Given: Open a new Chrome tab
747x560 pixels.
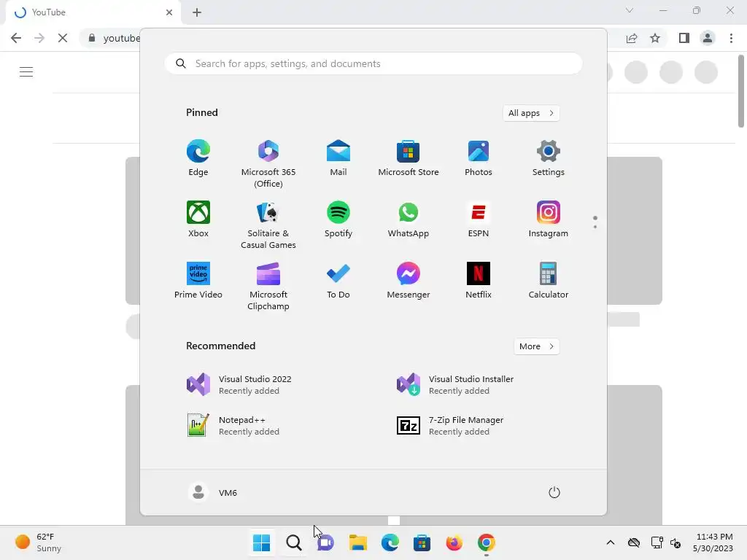Looking at the screenshot, I should (197, 12).
